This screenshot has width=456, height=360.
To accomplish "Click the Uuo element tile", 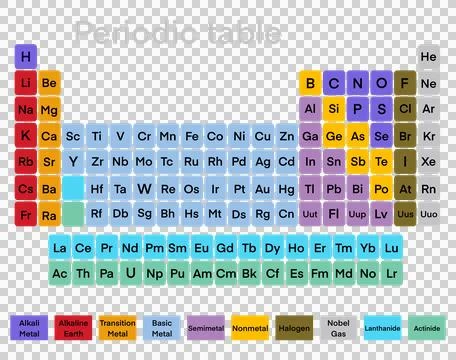I will click(428, 214).
